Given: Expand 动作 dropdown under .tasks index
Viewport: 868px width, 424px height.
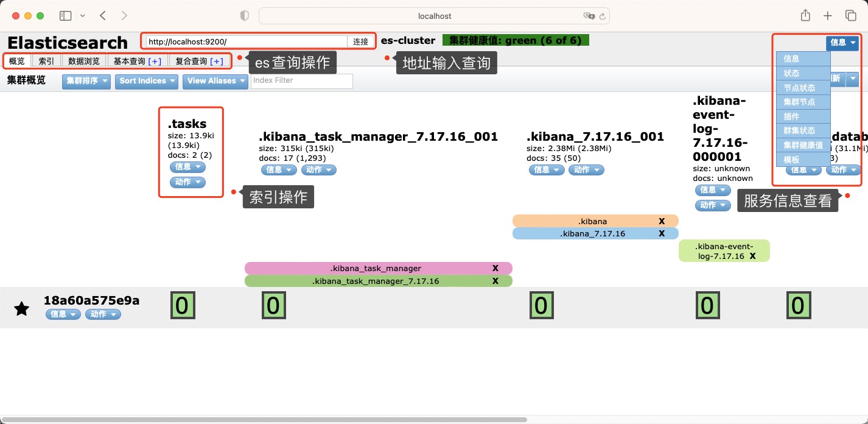Looking at the screenshot, I should click(187, 182).
